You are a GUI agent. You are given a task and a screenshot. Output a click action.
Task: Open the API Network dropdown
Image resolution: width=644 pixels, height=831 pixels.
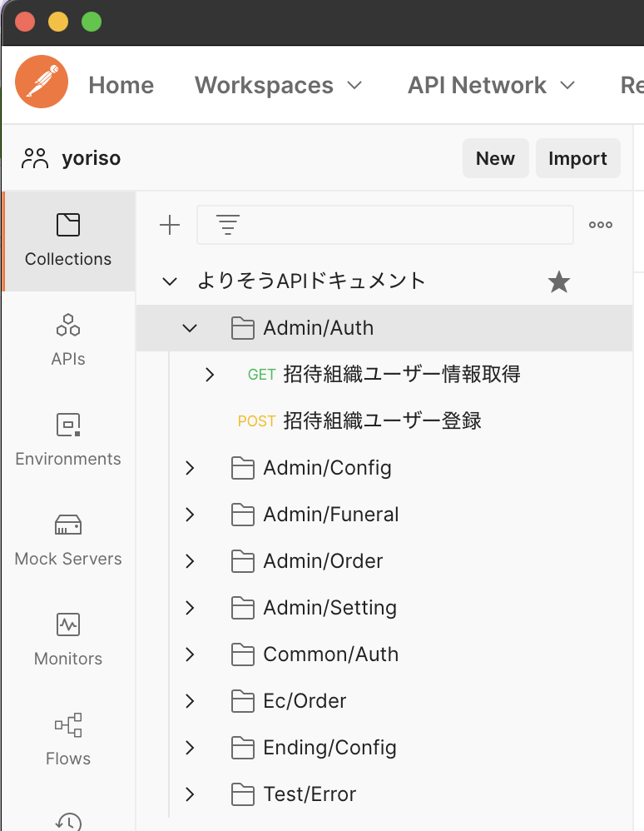click(490, 85)
